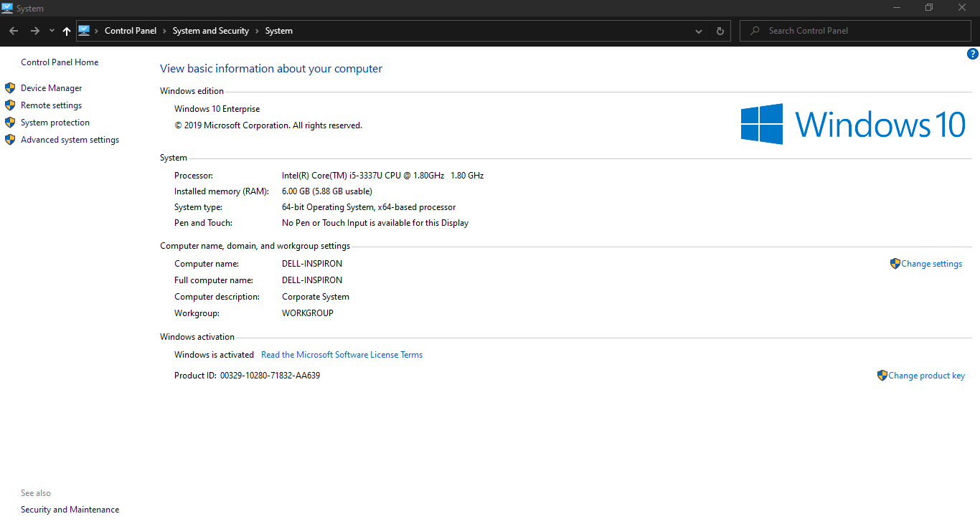The width and height of the screenshot is (980, 529).
Task: Open Security and Maintenance link
Action: pyautogui.click(x=70, y=510)
